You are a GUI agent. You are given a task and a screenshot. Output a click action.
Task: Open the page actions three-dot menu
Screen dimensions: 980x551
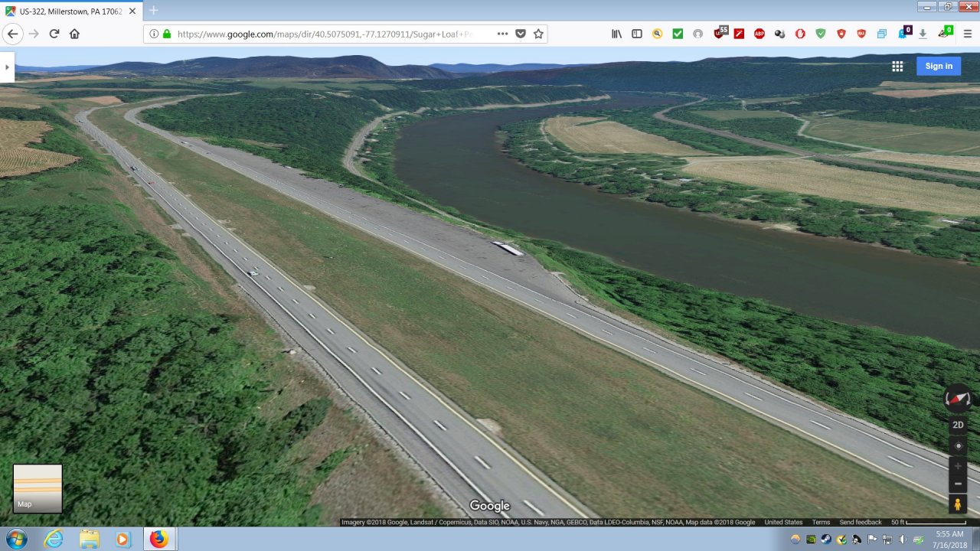tap(502, 34)
